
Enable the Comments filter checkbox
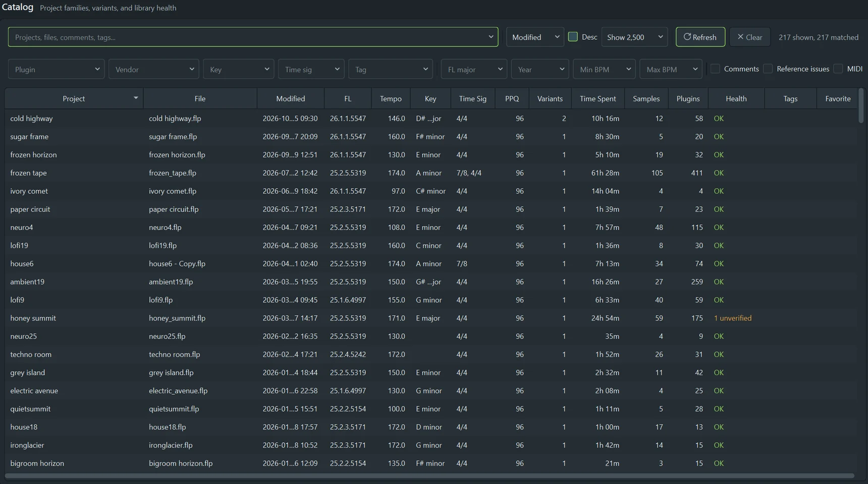coord(715,69)
